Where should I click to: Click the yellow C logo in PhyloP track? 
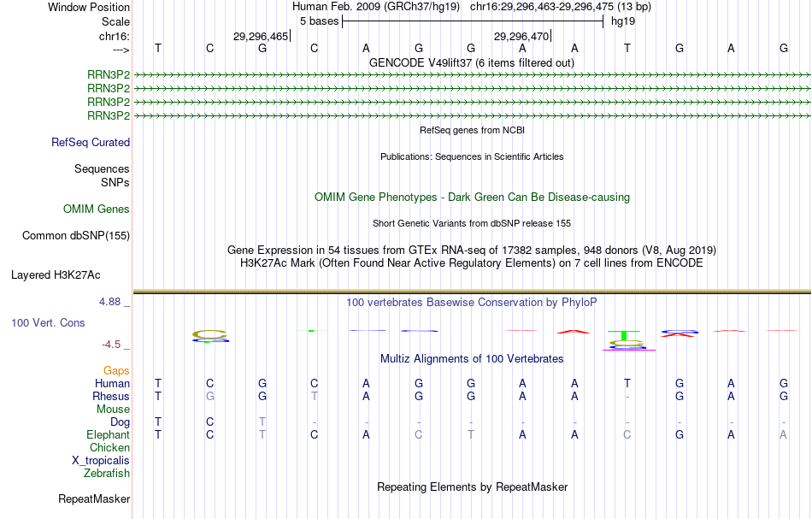tap(209, 334)
